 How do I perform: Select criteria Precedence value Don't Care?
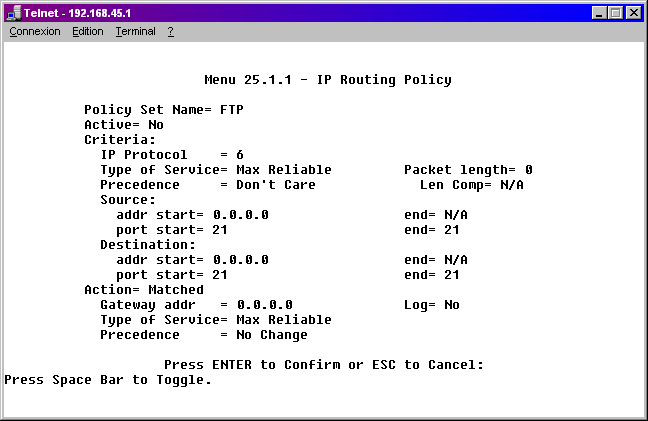coord(276,185)
